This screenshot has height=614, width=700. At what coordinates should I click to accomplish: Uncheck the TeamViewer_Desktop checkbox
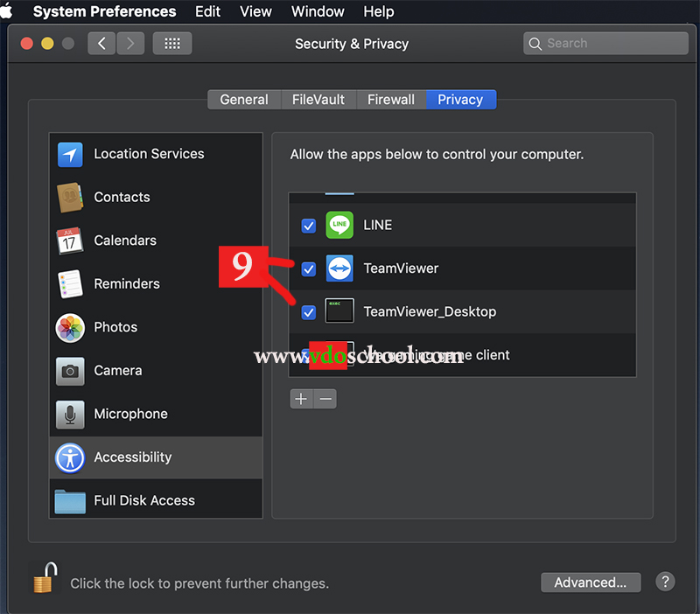pos(309,312)
